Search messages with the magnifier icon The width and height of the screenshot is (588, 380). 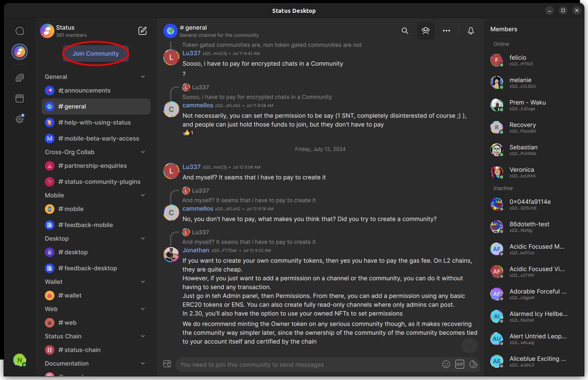(405, 31)
